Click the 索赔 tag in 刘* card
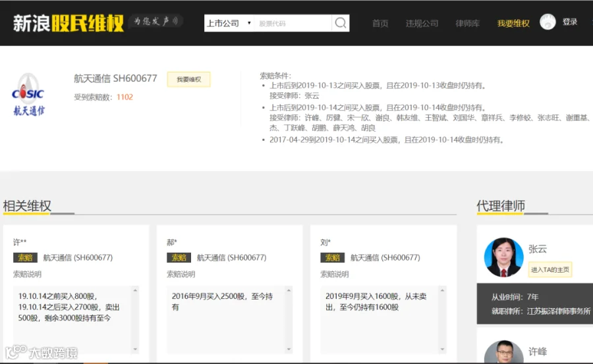 click(x=333, y=257)
